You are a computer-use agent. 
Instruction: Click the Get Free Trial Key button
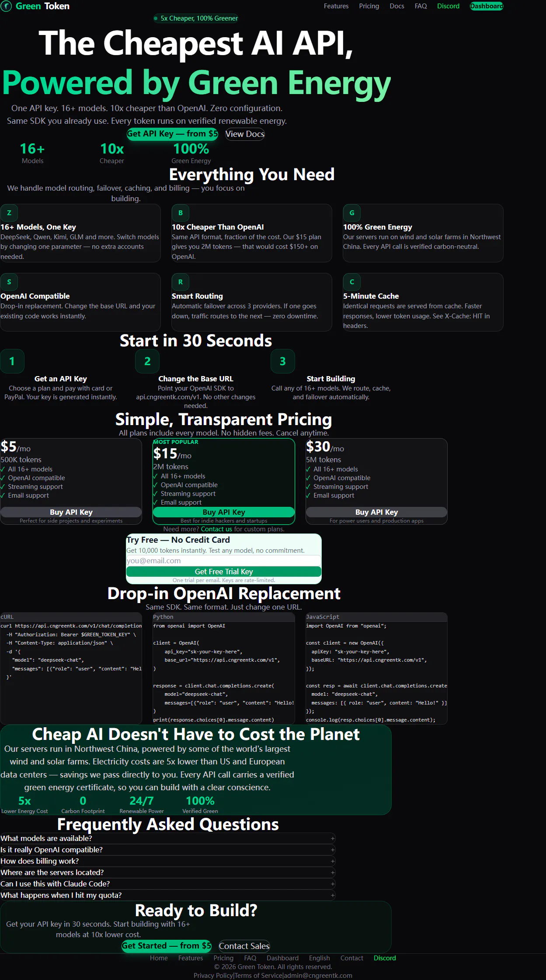(224, 572)
